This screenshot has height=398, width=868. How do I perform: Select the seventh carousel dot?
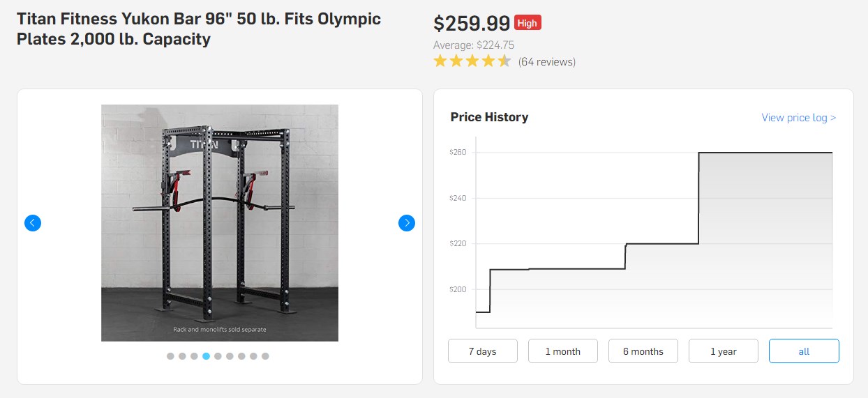click(x=241, y=356)
